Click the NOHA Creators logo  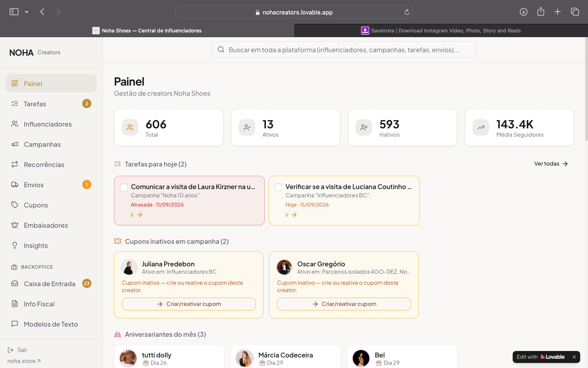tap(35, 52)
